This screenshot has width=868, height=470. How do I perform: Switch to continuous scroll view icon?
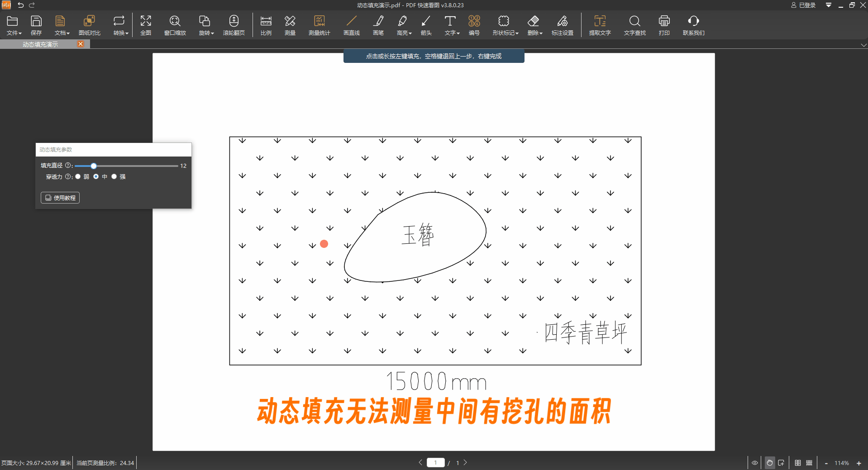[x=809, y=463]
